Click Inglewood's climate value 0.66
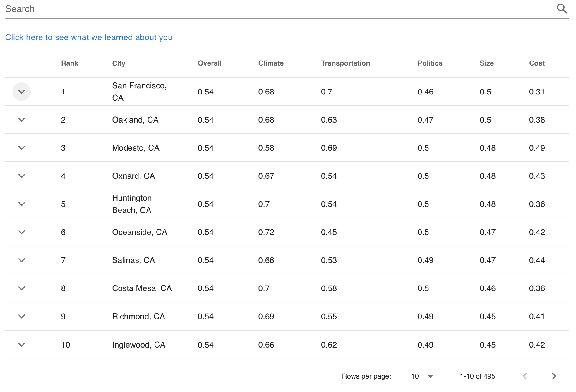576x392 pixels. (x=266, y=345)
